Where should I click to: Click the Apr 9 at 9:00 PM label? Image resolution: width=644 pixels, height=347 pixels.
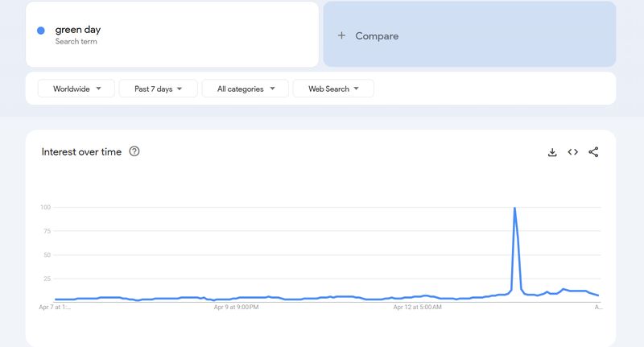click(x=236, y=308)
